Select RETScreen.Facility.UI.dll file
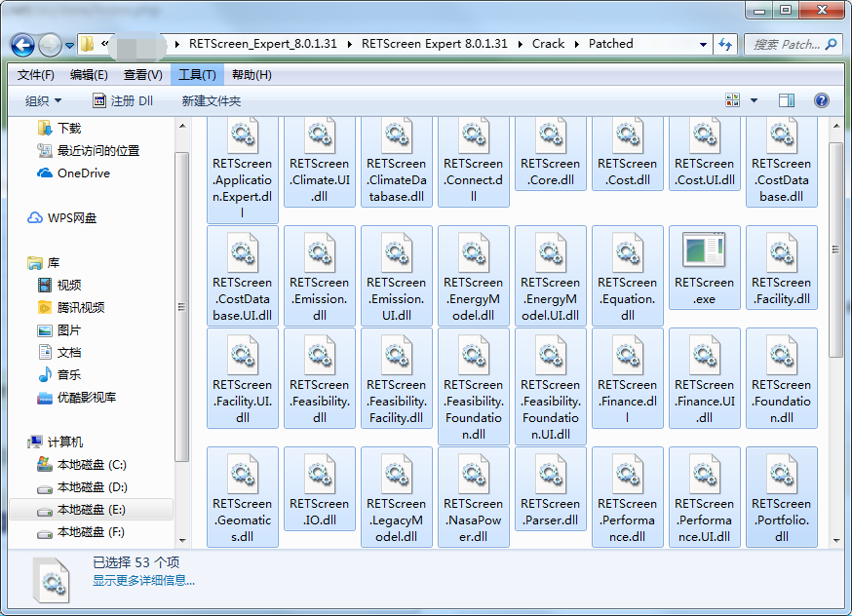Screen dimensions: 852x616 click(x=243, y=377)
